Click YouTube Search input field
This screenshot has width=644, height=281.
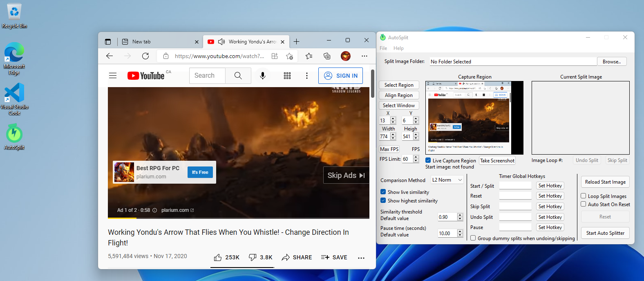tap(207, 76)
